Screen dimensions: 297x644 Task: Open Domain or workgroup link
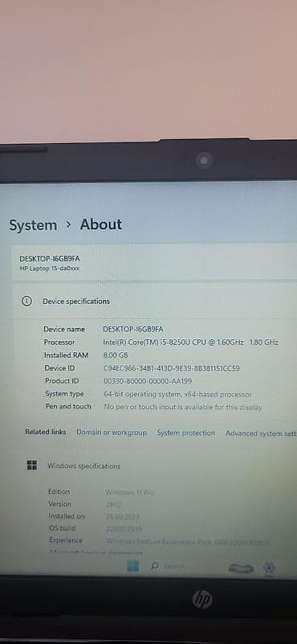pyautogui.click(x=112, y=433)
